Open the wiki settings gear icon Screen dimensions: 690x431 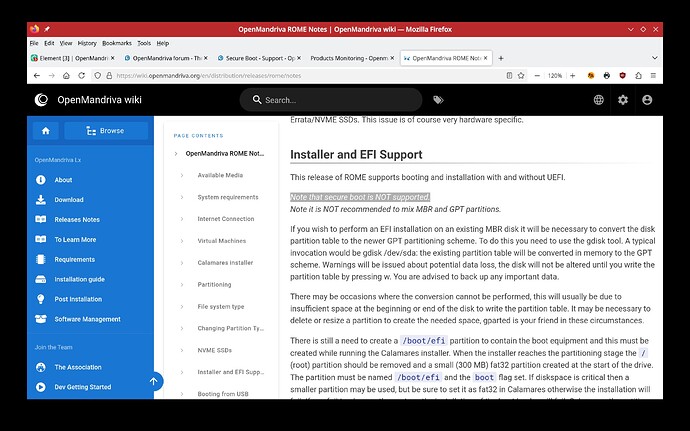point(623,100)
